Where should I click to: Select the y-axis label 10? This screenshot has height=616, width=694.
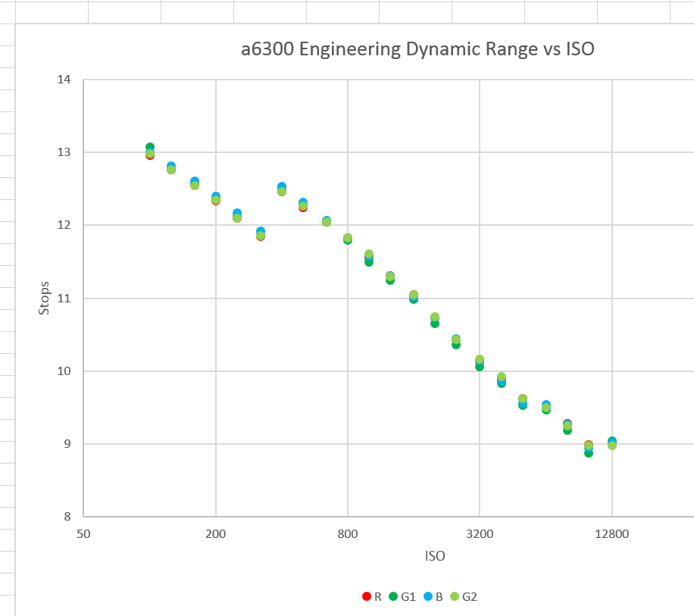click(x=64, y=371)
